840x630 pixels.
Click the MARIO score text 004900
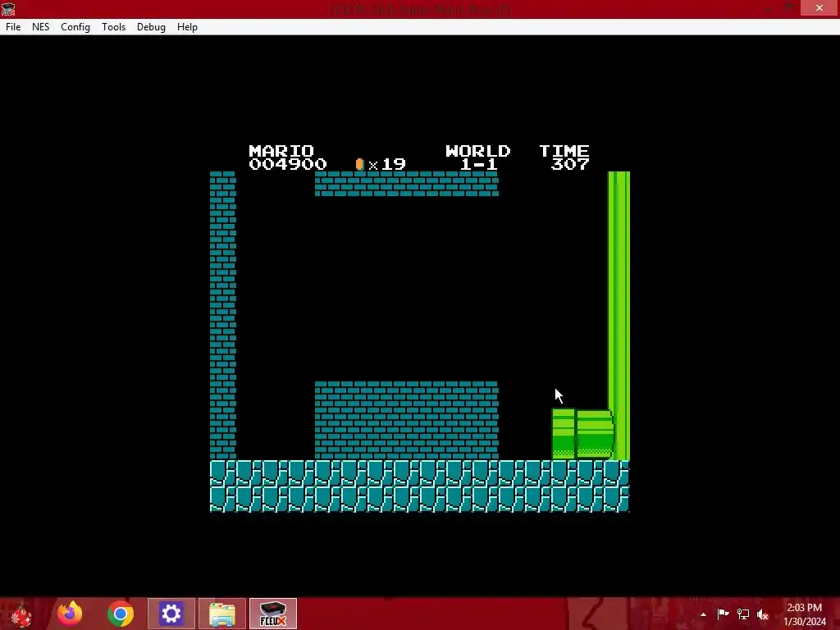(x=288, y=164)
